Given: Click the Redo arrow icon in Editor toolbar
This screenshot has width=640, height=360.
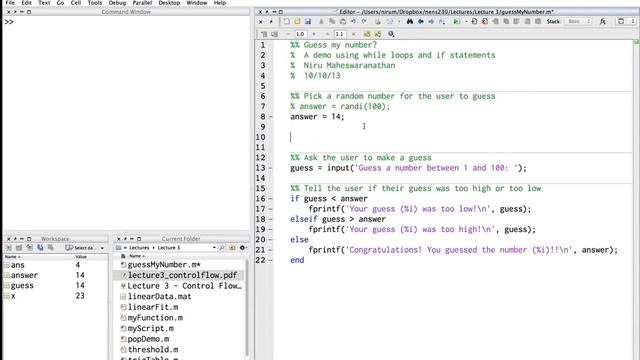Looking at the screenshot, I should pos(364,22).
